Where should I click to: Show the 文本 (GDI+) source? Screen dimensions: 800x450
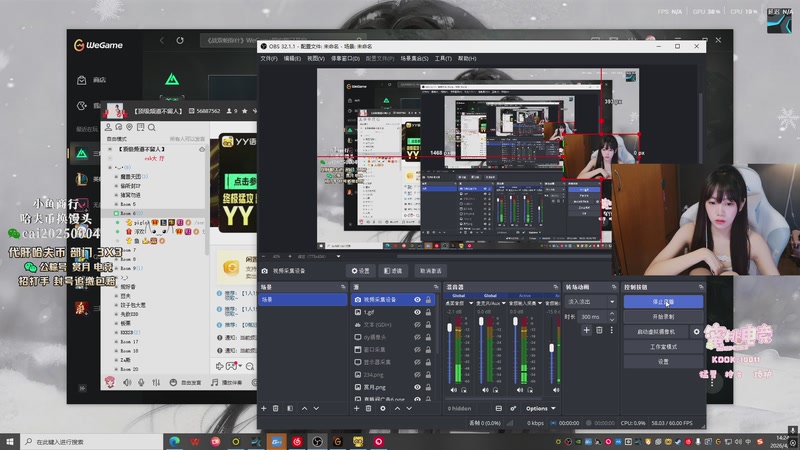(417, 324)
